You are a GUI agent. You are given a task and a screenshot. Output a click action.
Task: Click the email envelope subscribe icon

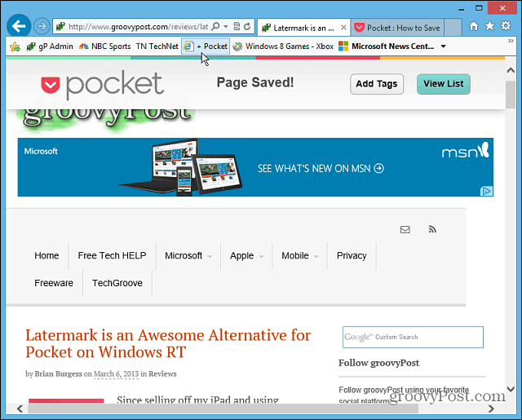405,230
